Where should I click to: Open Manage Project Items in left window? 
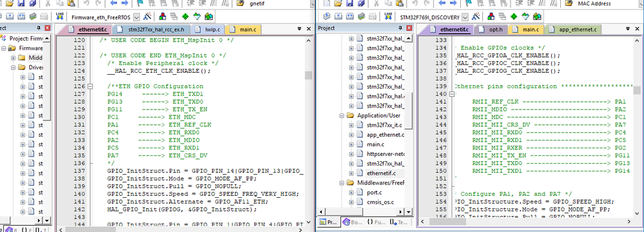click(x=162, y=17)
